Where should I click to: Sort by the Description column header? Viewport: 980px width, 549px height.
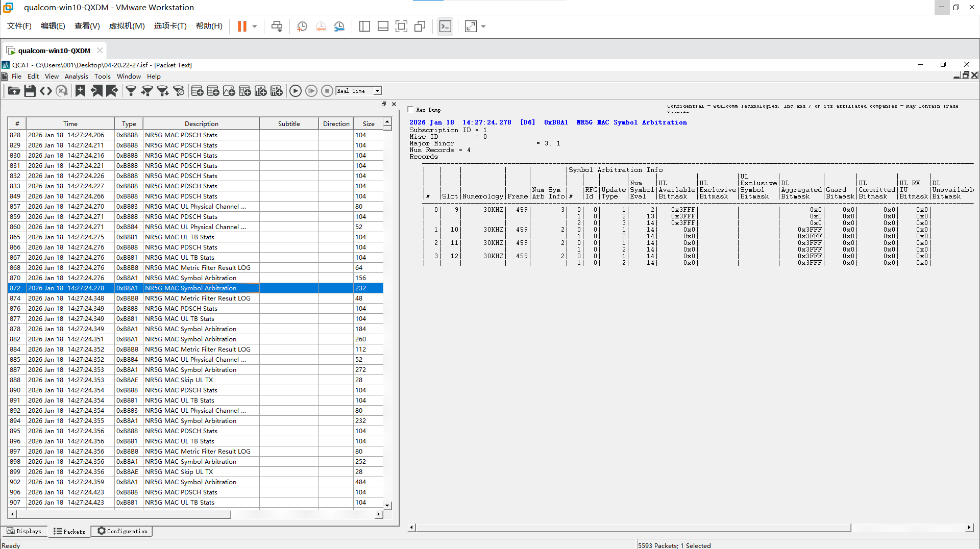tap(201, 123)
